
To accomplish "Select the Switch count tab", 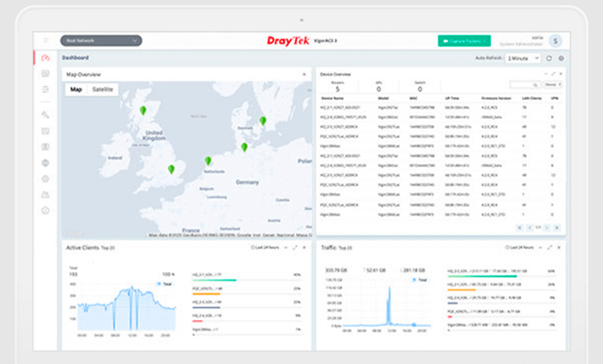I will (x=420, y=87).
